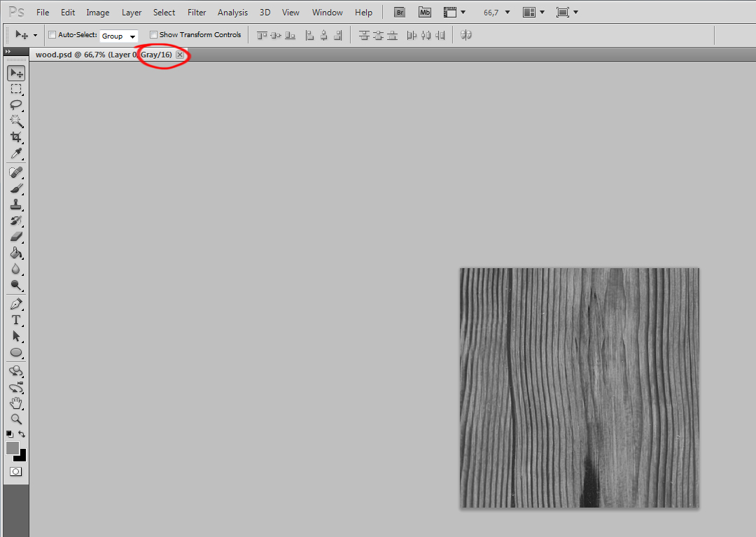This screenshot has height=537, width=756.
Task: Select the Lasso tool
Action: (16, 105)
